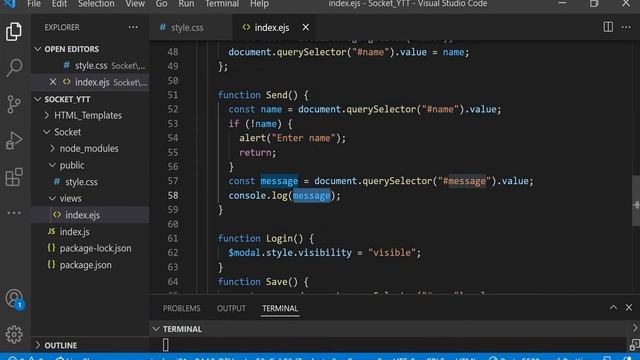Click the editor vertical scrollbar thumb
Viewport: 640px width, 360px height.
(x=636, y=200)
